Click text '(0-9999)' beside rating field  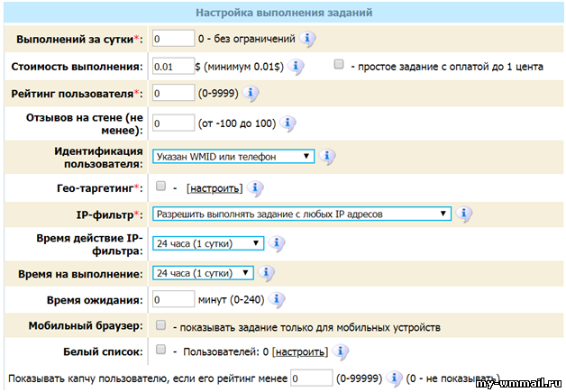pos(218,94)
